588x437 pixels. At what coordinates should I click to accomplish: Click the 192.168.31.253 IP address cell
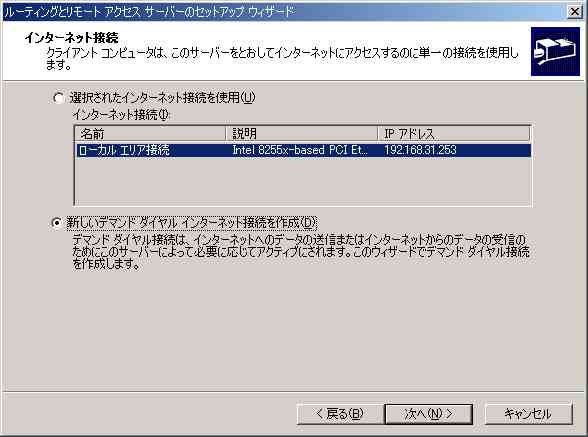(x=420, y=150)
